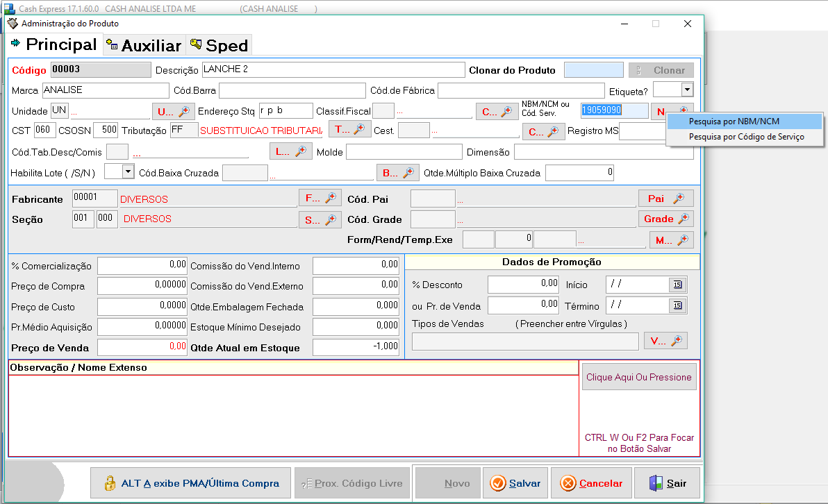Click into the Preço de Venda field
The width and height of the screenshot is (828, 504).
[142, 347]
